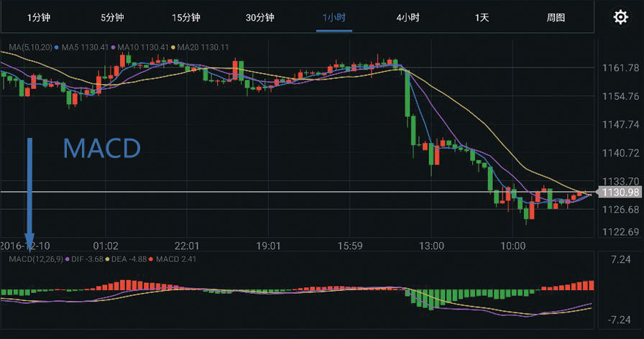The width and height of the screenshot is (644, 339).
Task: Select the 1小时 tab
Action: coord(334,17)
